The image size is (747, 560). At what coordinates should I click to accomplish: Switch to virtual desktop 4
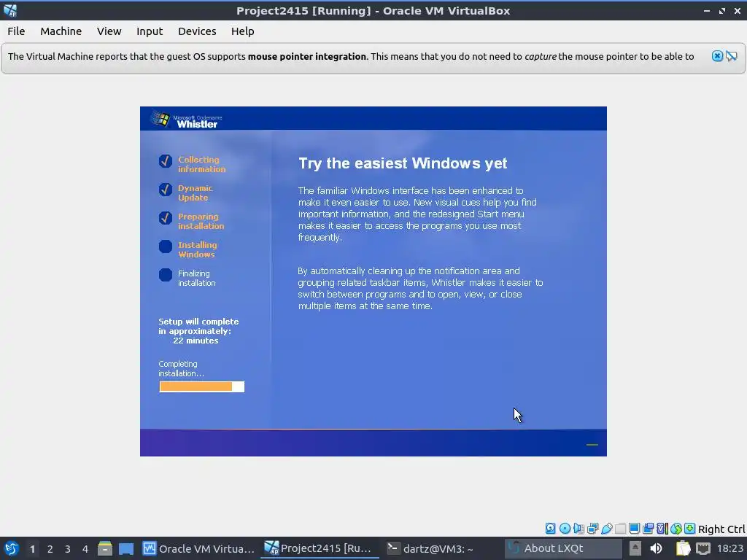pyautogui.click(x=85, y=548)
